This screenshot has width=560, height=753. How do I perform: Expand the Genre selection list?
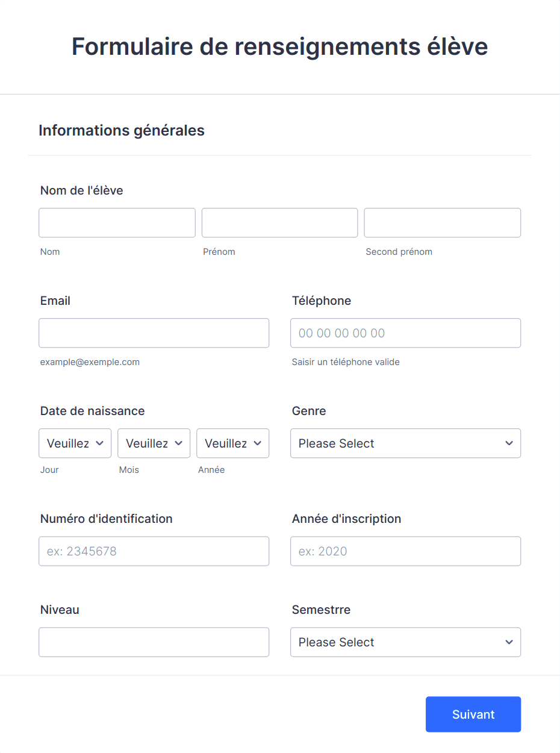tap(405, 443)
